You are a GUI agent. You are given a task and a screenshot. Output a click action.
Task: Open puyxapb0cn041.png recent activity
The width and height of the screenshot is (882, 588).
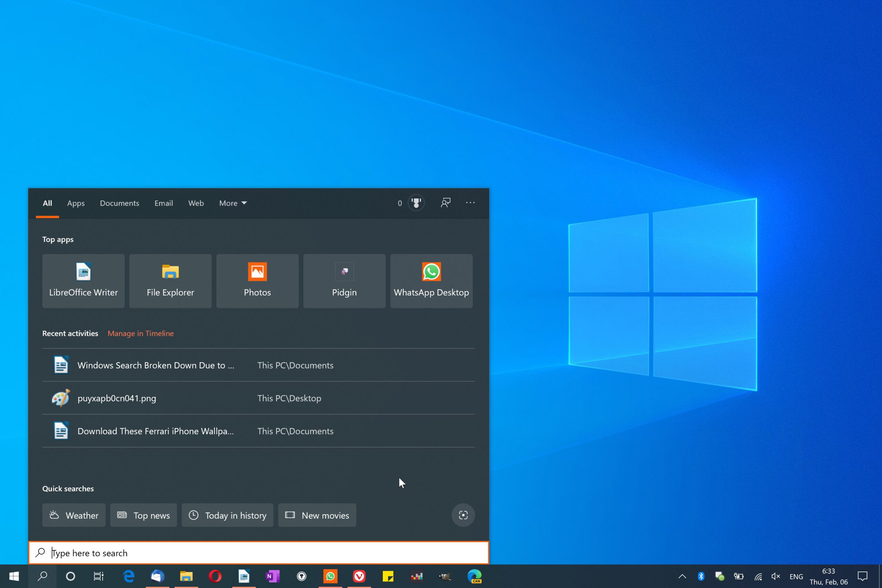pos(258,398)
